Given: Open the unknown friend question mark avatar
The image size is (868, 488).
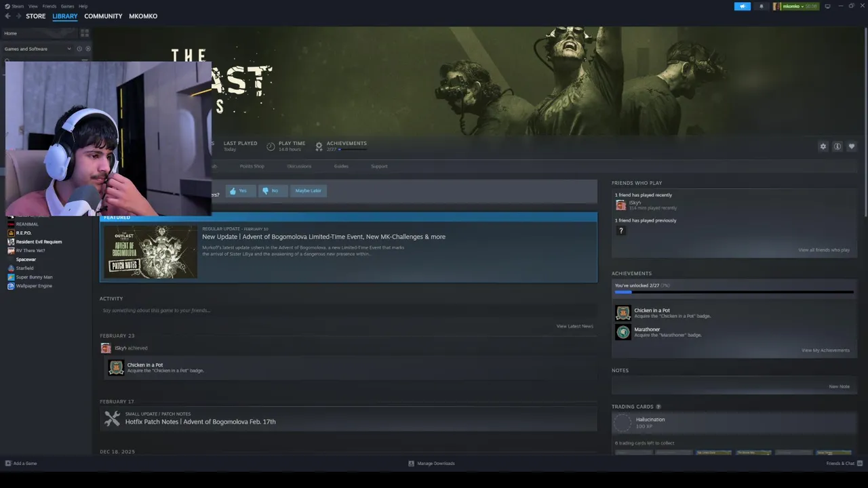Looking at the screenshot, I should click(620, 231).
